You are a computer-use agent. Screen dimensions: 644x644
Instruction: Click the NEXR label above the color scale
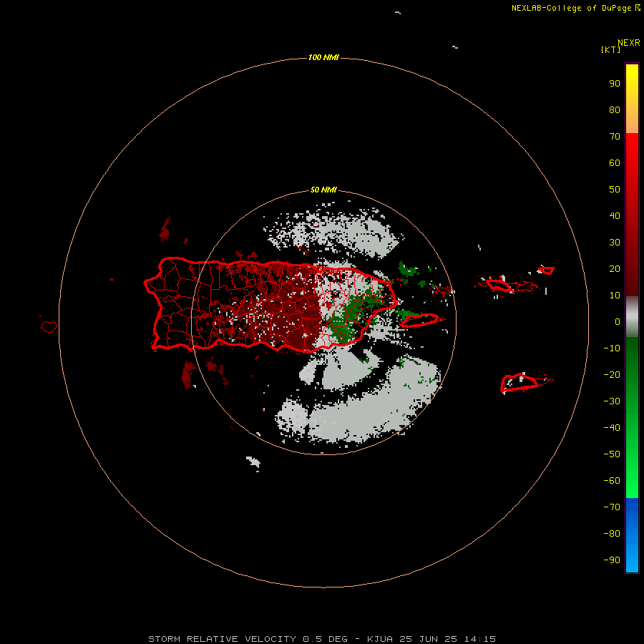[628, 43]
